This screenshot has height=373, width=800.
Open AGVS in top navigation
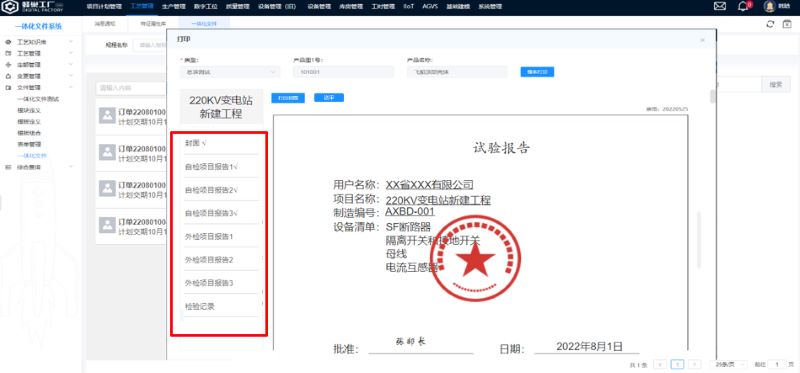[430, 7]
